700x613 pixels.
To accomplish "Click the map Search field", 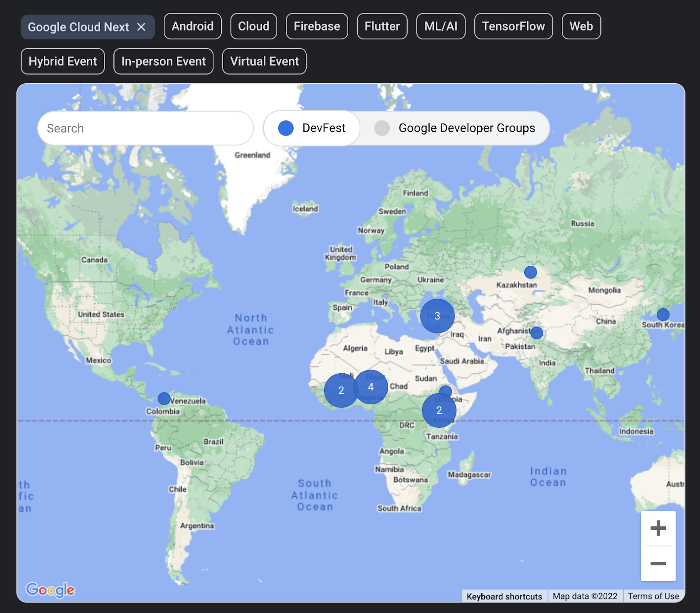I will [146, 128].
